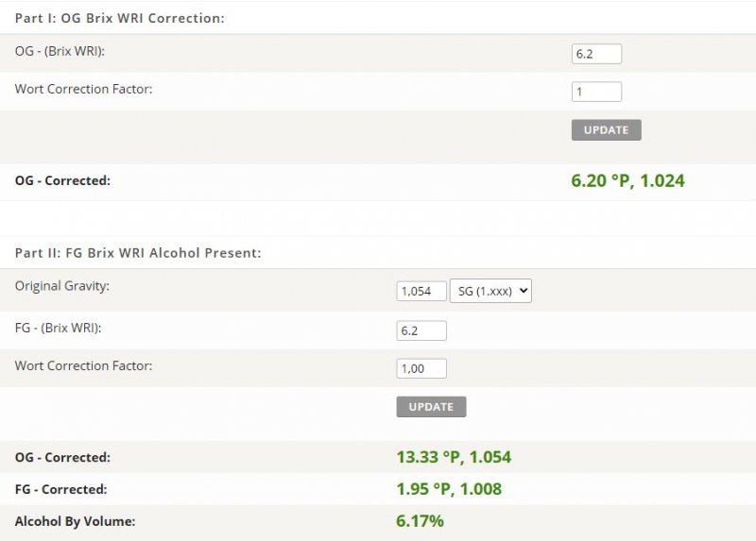Viewport: 756px width, 541px height.
Task: Click the 13.33 °P, 1.054 OG result
Action: (454, 457)
